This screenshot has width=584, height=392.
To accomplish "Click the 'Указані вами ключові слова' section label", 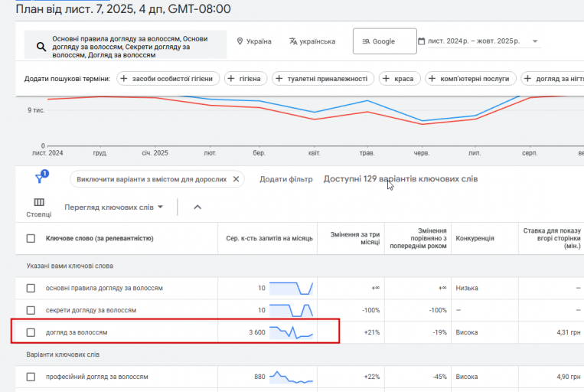I will 70,266.
